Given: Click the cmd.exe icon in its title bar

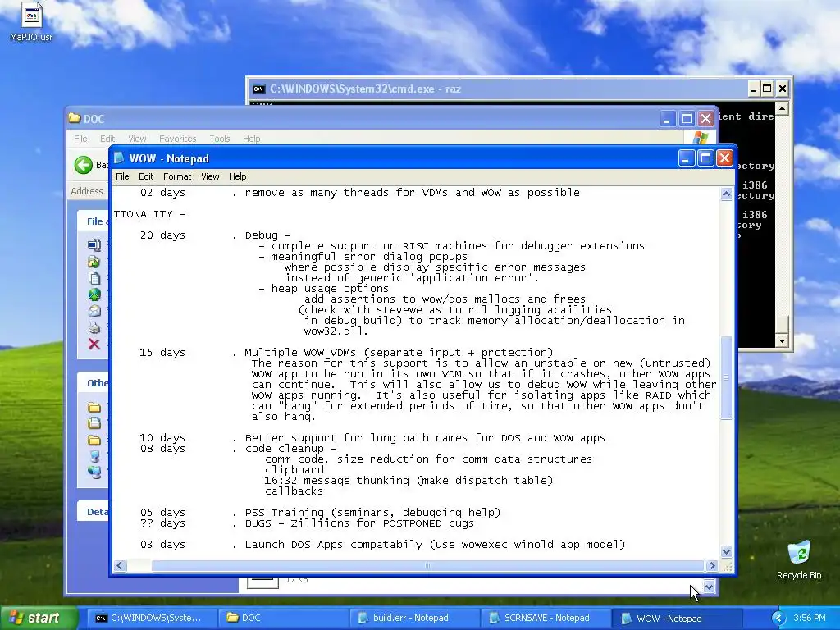Looking at the screenshot, I should 258,89.
